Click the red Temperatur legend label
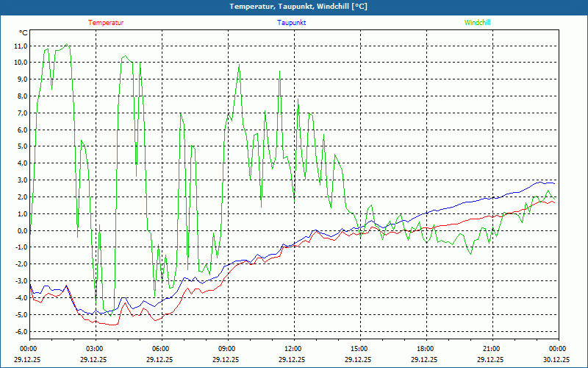Screen dimensions: 588x368 (106, 23)
